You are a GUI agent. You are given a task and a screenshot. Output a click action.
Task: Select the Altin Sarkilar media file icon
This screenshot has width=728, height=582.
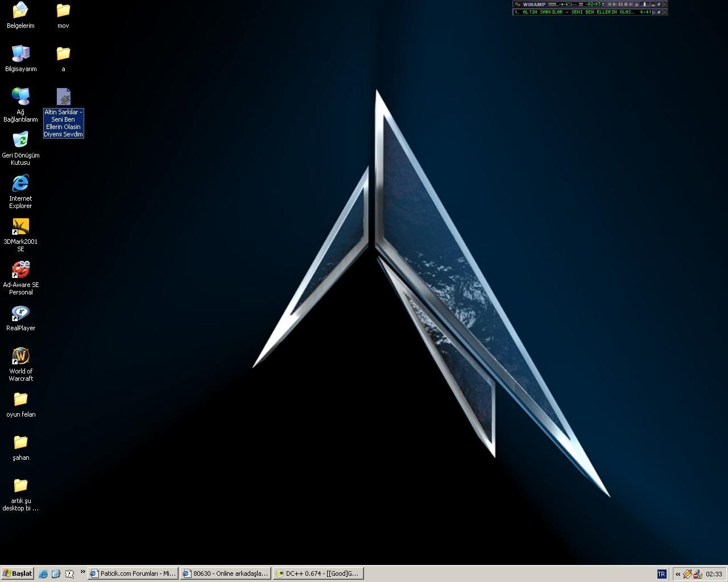64,113
